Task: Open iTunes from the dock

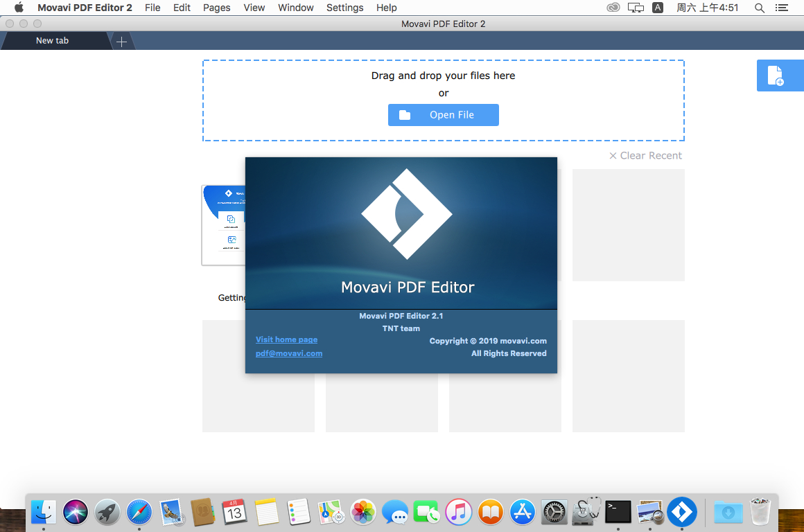Action: point(459,513)
